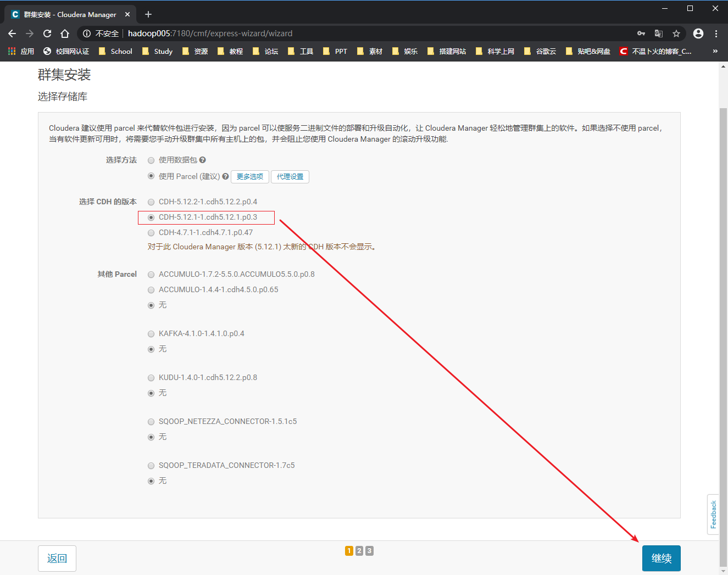Open the Chrome profile avatar
Viewport: 728px width, 575px height.
click(698, 34)
